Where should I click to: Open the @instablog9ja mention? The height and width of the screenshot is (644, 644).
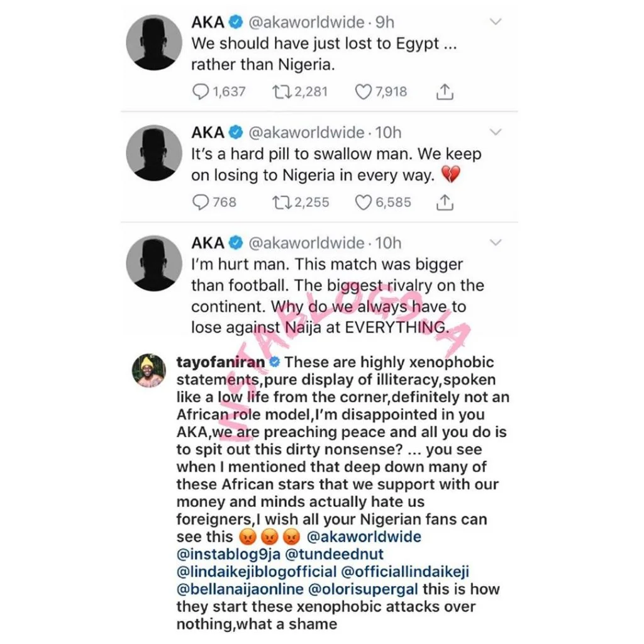[x=228, y=555]
